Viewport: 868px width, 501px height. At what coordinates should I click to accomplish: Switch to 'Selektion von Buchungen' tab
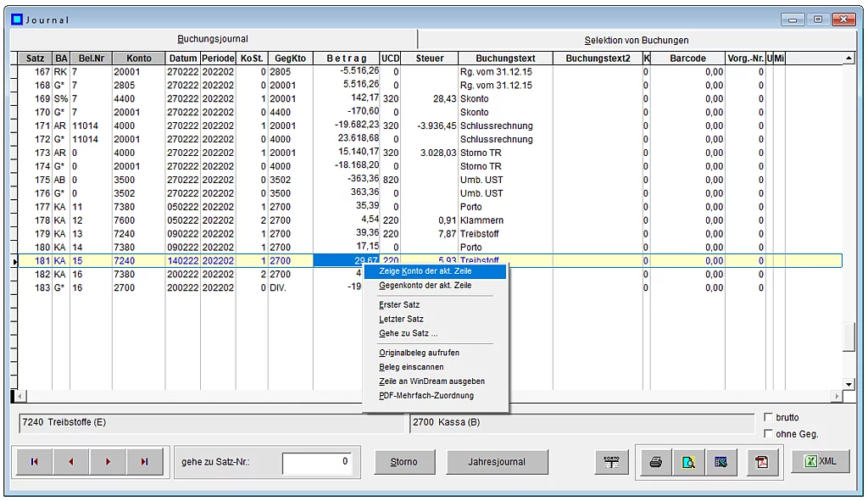click(636, 40)
